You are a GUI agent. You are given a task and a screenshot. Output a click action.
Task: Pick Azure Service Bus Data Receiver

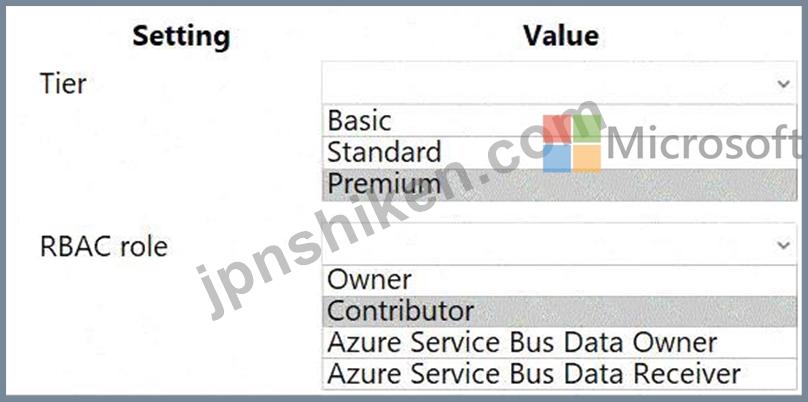[x=559, y=374]
